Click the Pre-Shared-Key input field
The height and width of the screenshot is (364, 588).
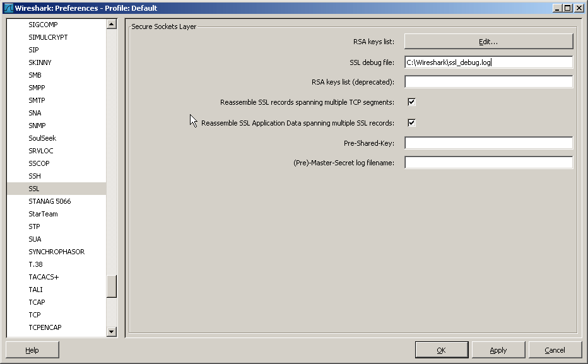tap(490, 143)
